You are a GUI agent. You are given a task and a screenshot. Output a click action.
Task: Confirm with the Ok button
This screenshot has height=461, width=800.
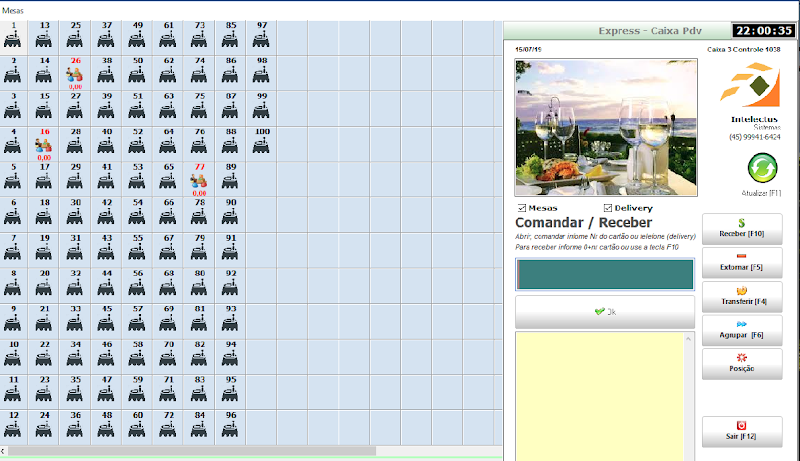[x=604, y=311]
